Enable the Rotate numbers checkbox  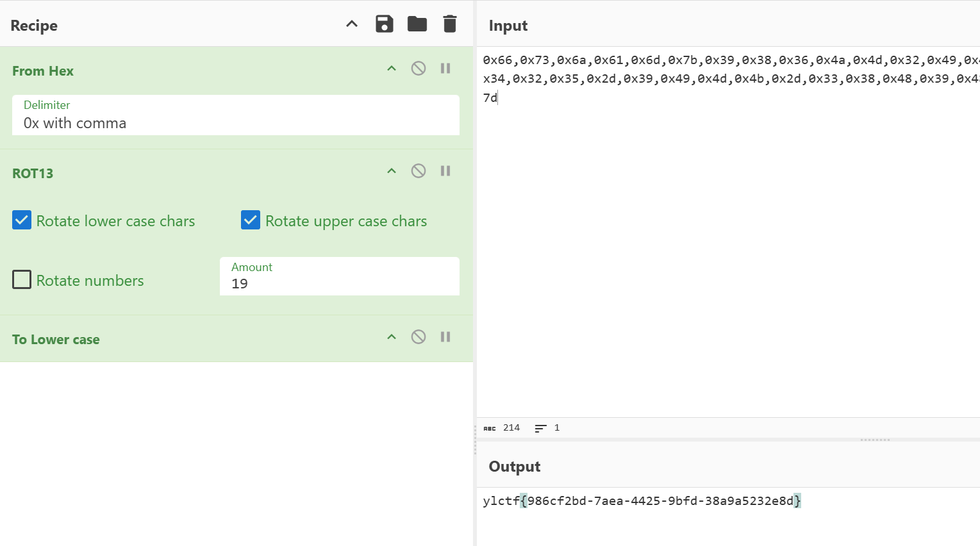22,280
